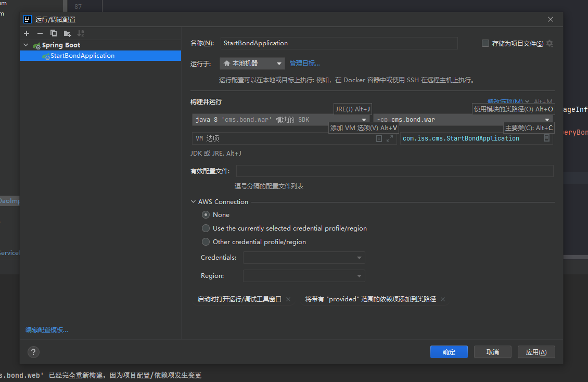Select the None radio under AWS Connection
The image size is (588, 382).
(206, 214)
